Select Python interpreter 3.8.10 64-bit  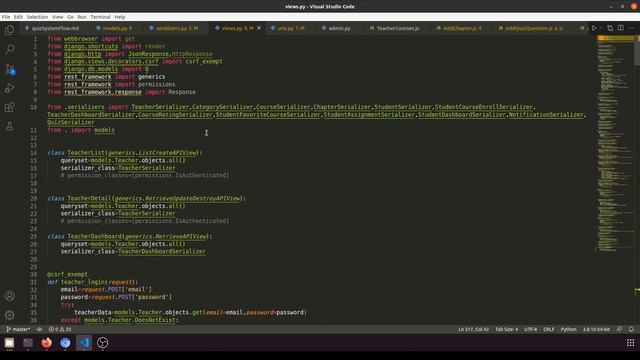596,329
